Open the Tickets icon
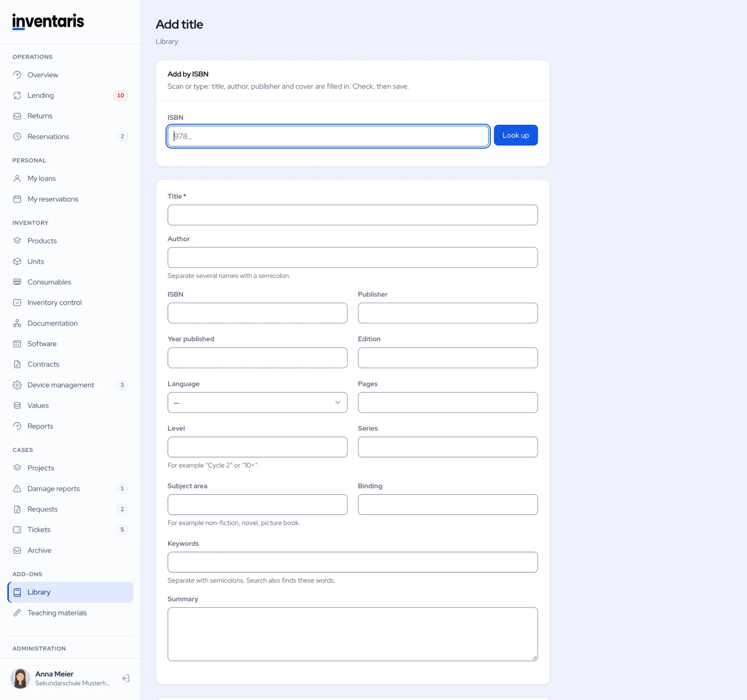Screen dimensions: 747x700 pyautogui.click(x=17, y=530)
